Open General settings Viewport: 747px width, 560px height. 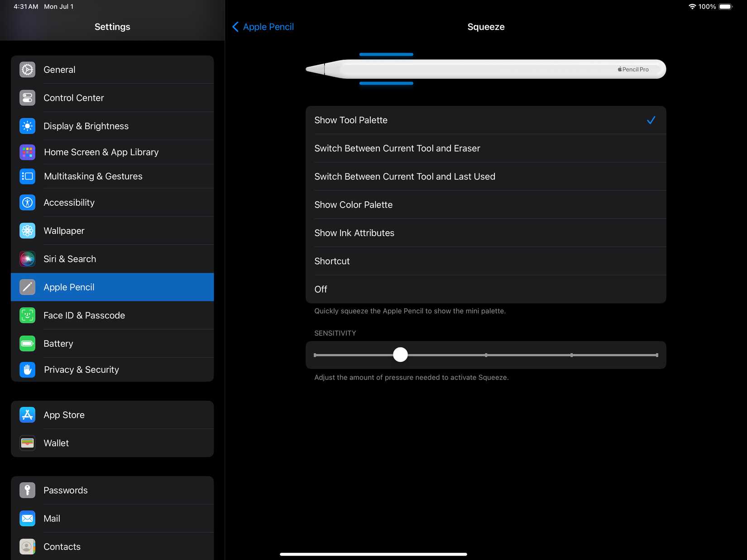[112, 70]
